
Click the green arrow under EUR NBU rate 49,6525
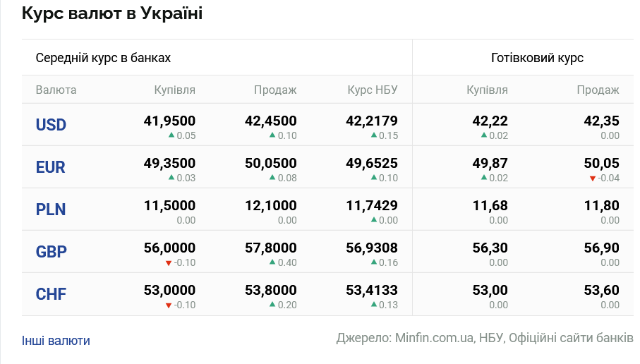click(373, 177)
